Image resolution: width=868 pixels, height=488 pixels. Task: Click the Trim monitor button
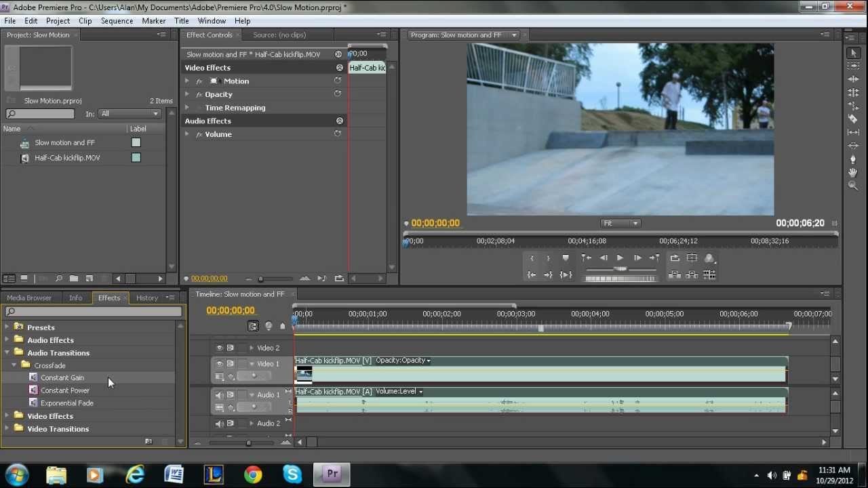click(x=709, y=274)
